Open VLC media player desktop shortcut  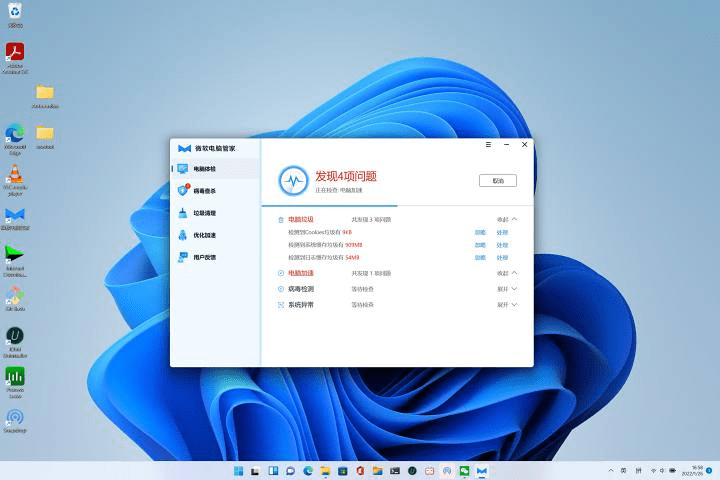tap(15, 180)
